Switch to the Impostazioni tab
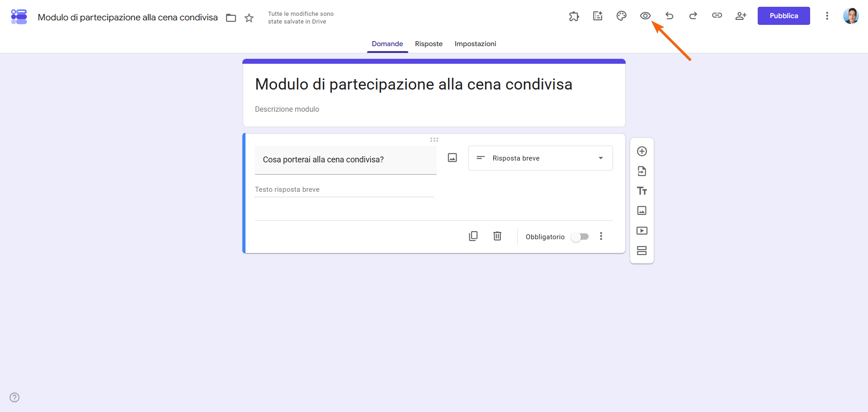Screen dimensions: 868x412 pyautogui.click(x=476, y=44)
